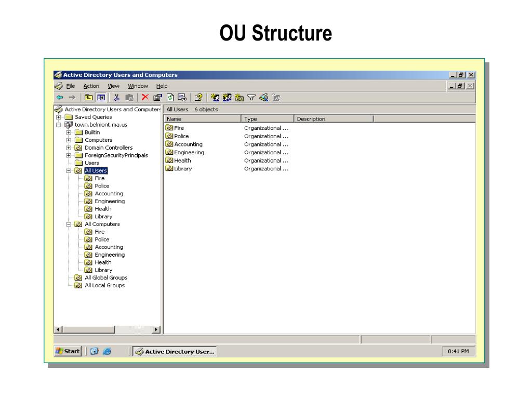The image size is (532, 399).
Task: Select the Fire OU in the list pane
Action: (x=179, y=128)
